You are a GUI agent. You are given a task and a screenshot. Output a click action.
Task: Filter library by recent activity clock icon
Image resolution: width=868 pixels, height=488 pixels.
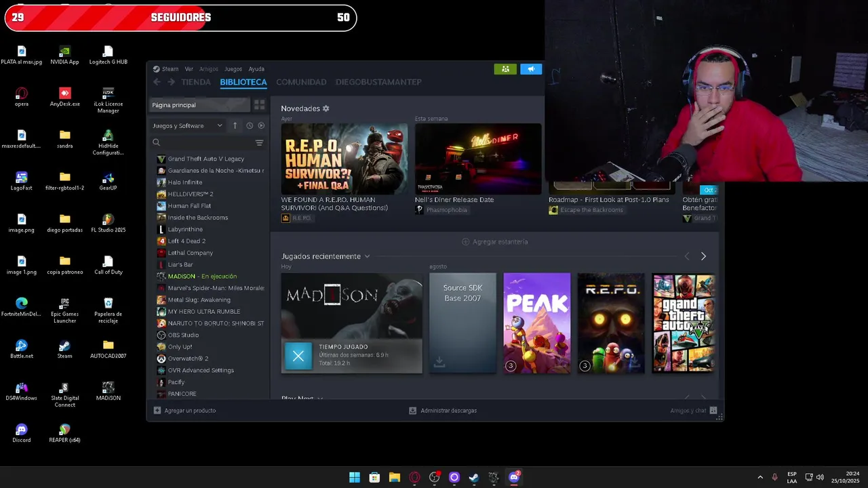point(250,125)
